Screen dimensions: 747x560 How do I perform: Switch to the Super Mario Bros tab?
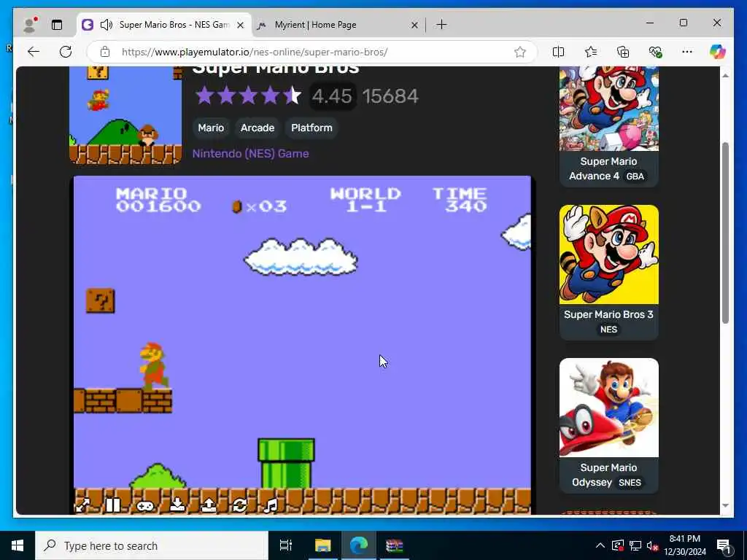(164, 24)
